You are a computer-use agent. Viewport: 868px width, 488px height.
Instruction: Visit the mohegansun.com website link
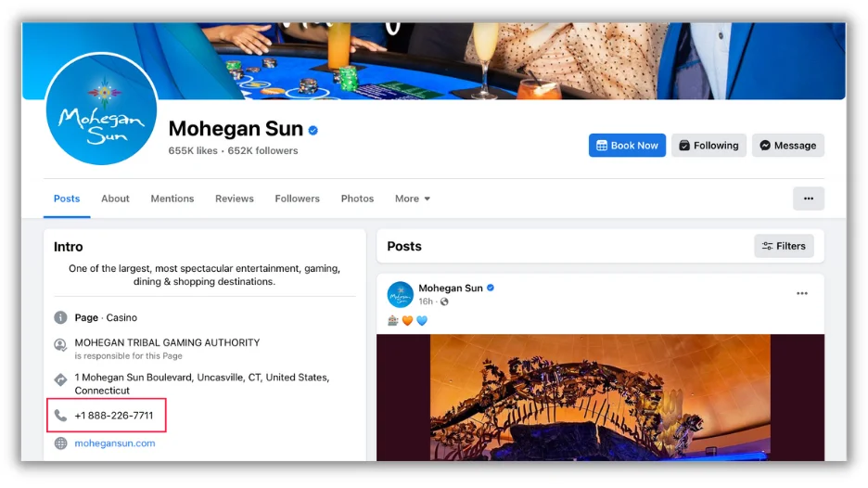coord(115,443)
